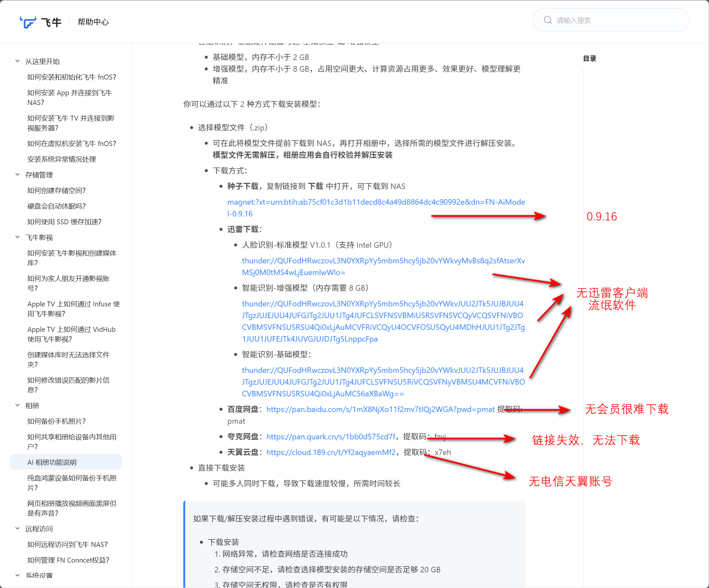Image resolution: width=709 pixels, height=588 pixels.
Task: Open the 夸克网盘 pan.quark.cn link
Action: click(x=330, y=436)
